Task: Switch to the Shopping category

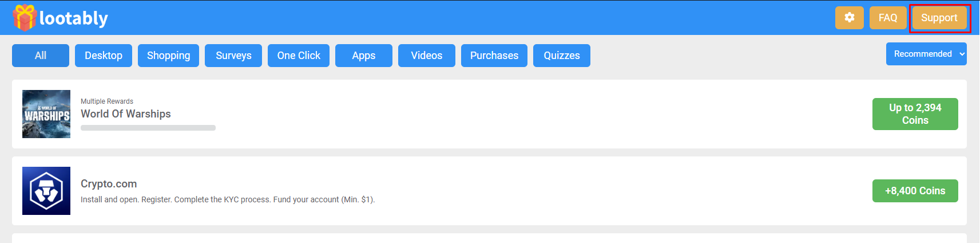Action: [x=168, y=56]
